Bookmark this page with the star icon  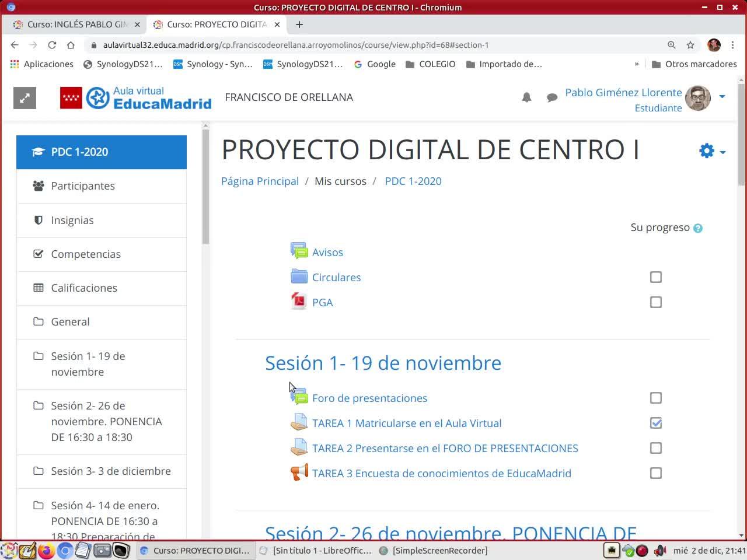[690, 45]
